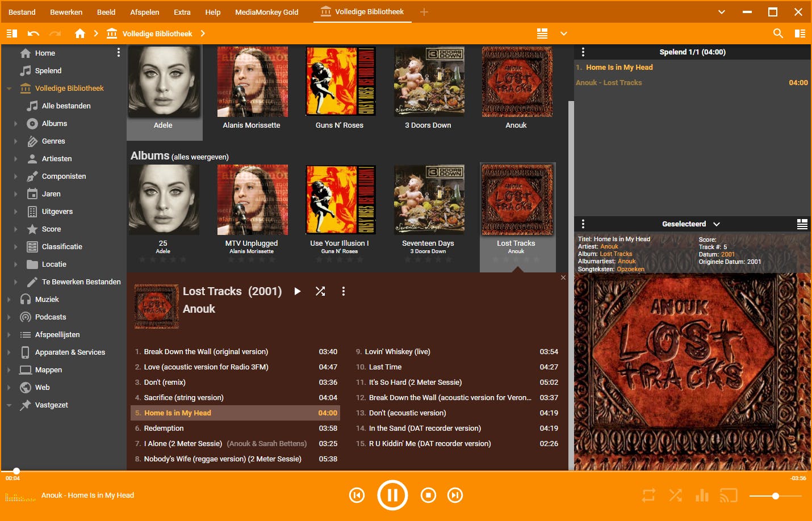Expand the Componisten tree node
Screen dimensions: 812x521
click(15, 177)
